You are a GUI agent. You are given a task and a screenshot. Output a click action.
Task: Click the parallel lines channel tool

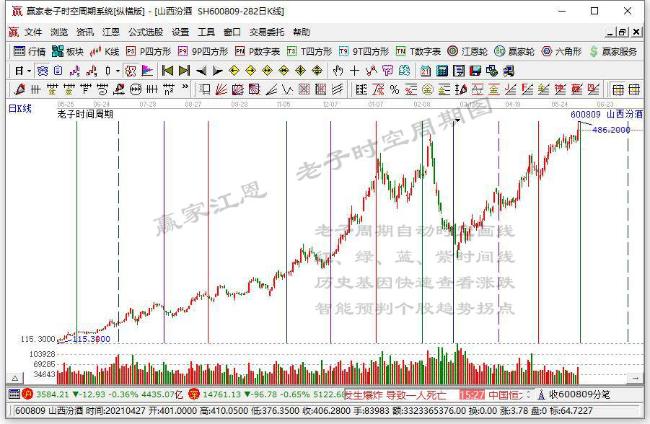click(338, 89)
